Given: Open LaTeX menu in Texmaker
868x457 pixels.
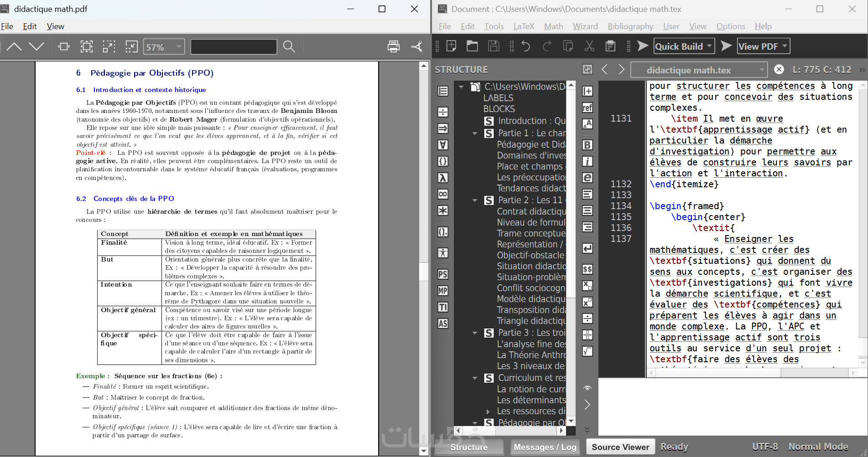Looking at the screenshot, I should point(524,26).
